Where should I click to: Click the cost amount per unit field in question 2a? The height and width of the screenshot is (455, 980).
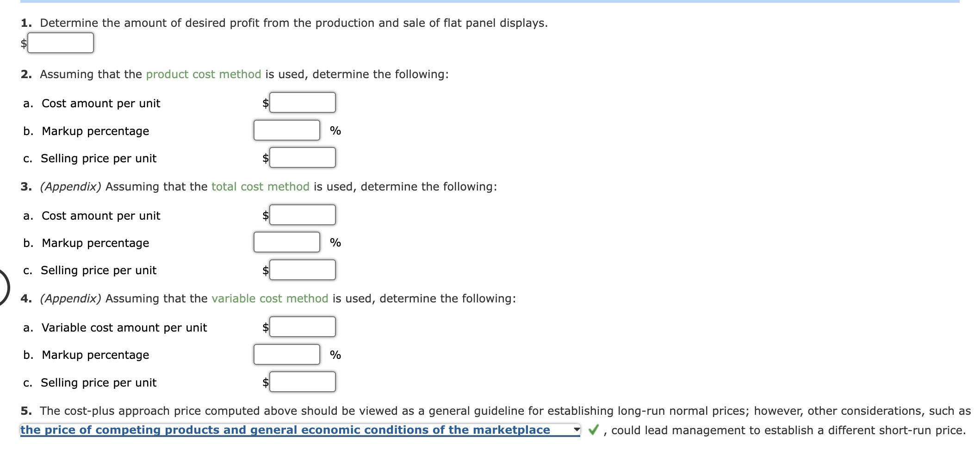303,102
